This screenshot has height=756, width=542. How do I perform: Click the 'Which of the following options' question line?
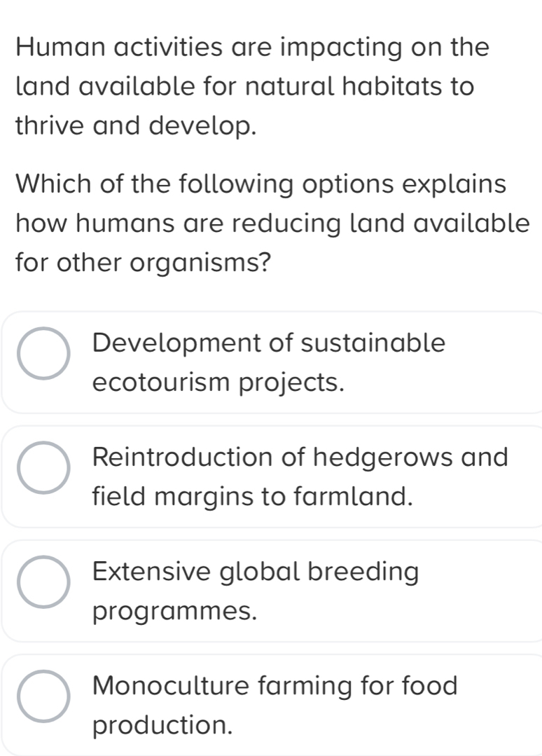click(260, 185)
